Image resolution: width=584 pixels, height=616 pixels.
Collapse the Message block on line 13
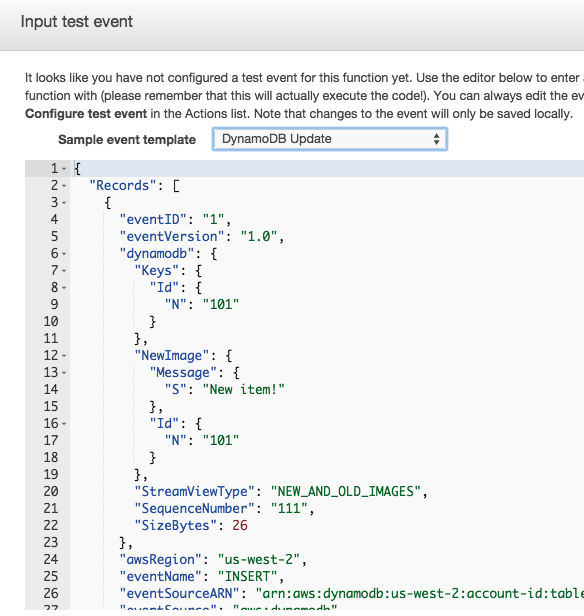[x=64, y=373]
